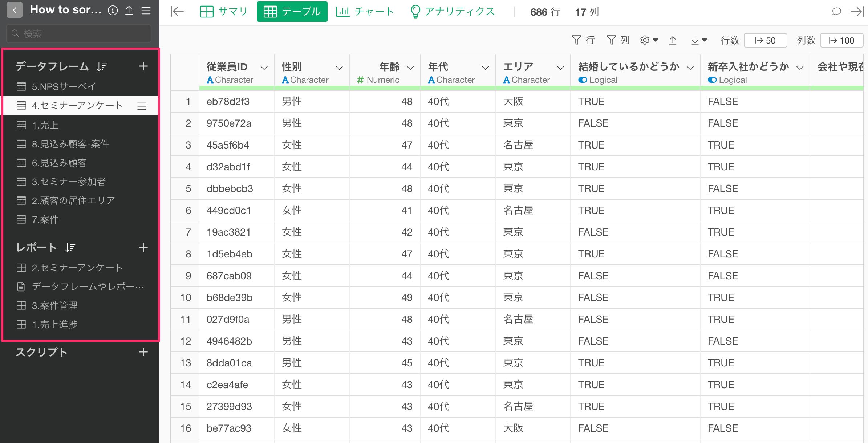Viewport: 868px width, 443px height.
Task: Add a new script
Action: (x=143, y=352)
